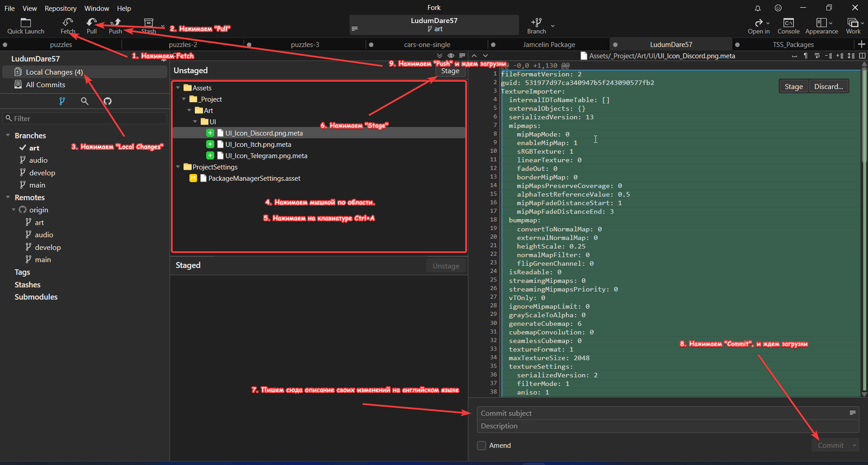Viewport: 868px width, 465px height.
Task: Click the search magnifier icon in the sidebar
Action: coord(85,101)
